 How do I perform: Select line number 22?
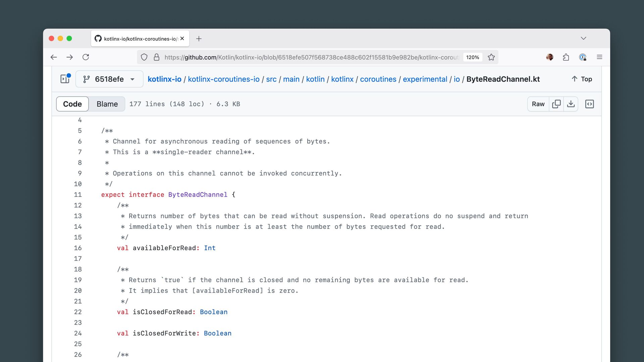78,312
